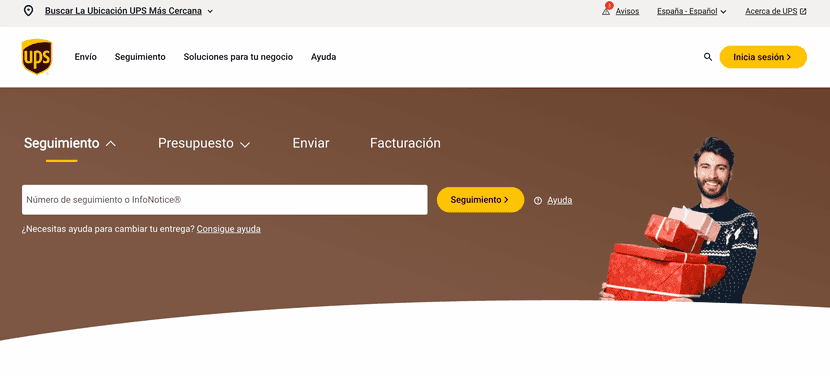Open the Envío menu

click(x=86, y=57)
